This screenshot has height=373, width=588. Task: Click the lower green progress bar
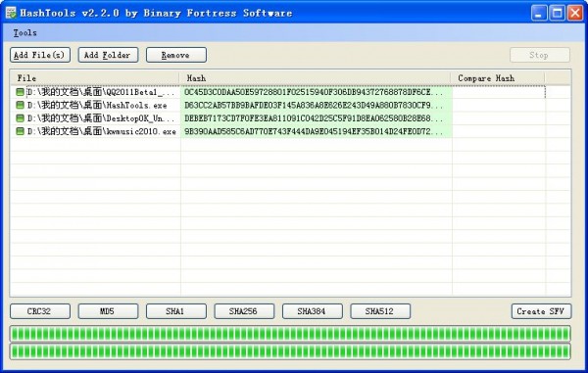290,351
